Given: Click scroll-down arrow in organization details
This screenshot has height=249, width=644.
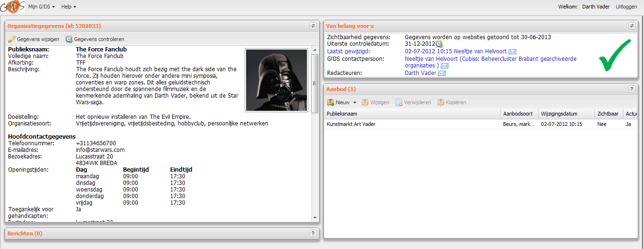Looking at the screenshot, I should point(315,217).
